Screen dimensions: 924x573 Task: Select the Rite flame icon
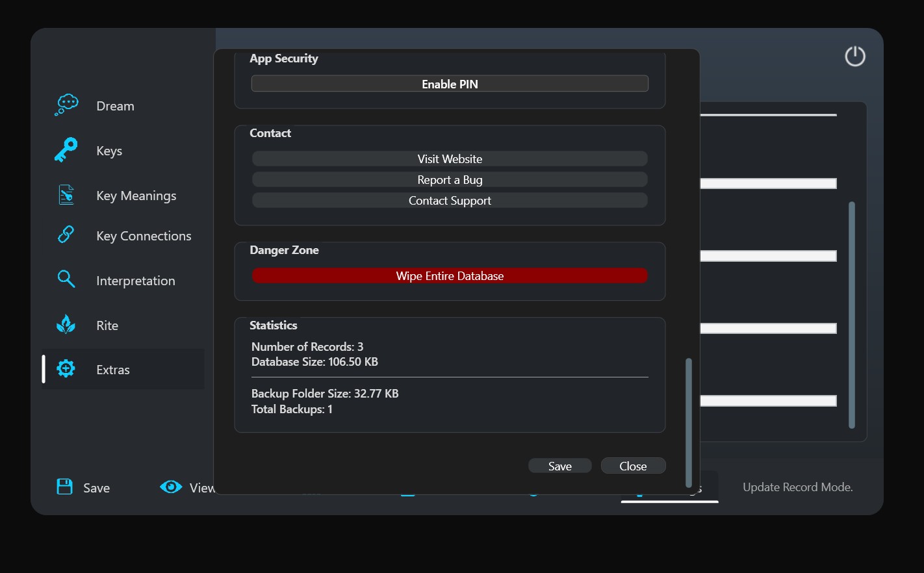66,324
